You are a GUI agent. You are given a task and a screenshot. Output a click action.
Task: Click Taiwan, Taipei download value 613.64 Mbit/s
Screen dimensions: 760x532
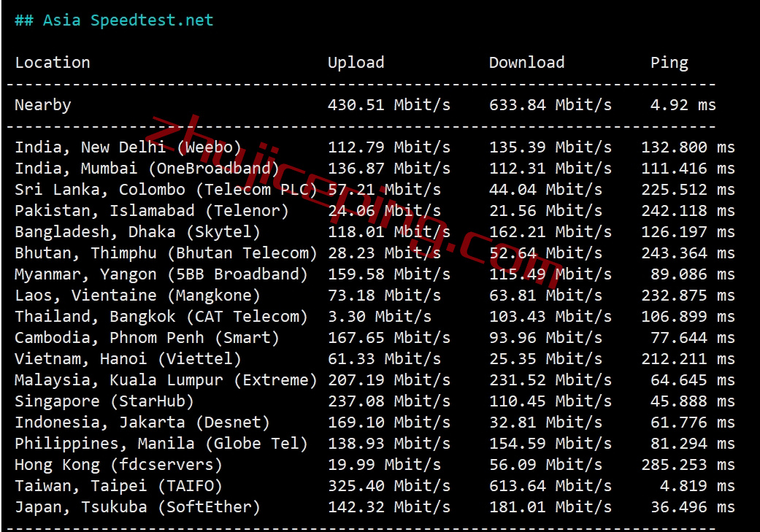tap(550, 486)
